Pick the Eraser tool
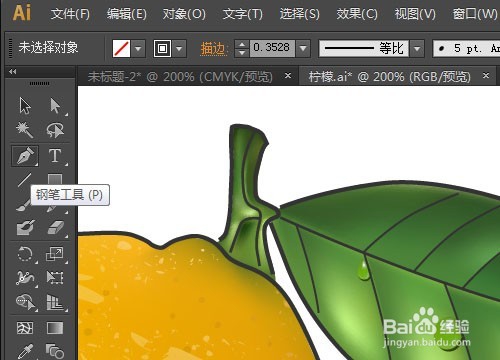 [55, 228]
